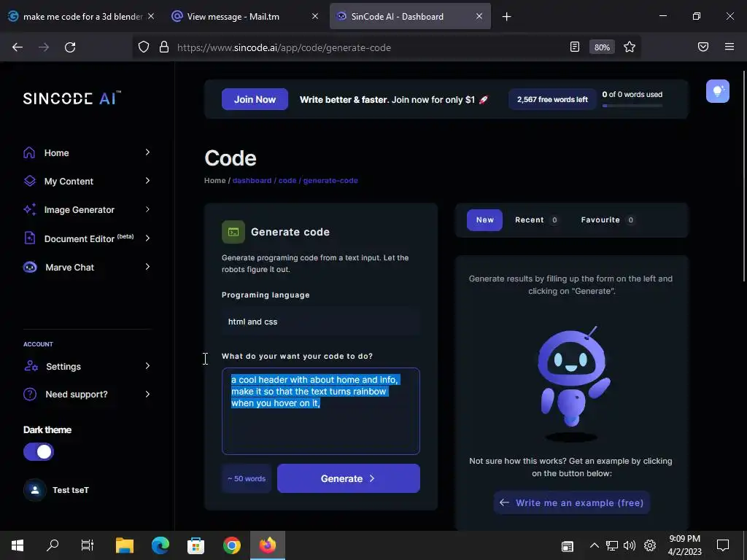Open Google Chrome from the taskbar

tap(231, 545)
